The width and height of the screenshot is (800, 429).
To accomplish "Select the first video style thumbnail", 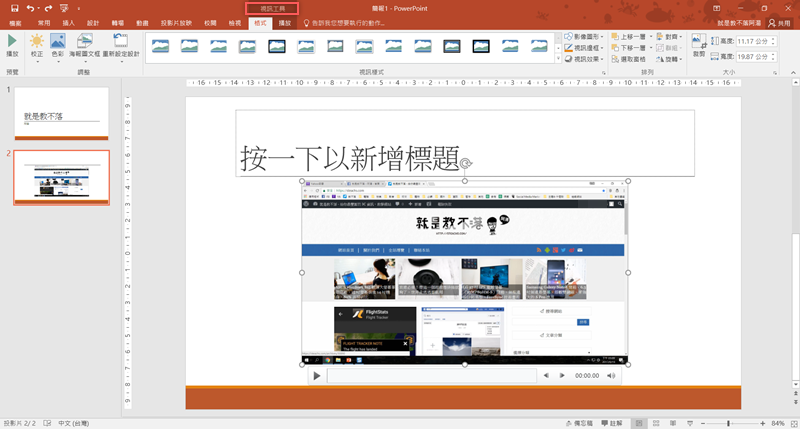I will pyautogui.click(x=160, y=46).
